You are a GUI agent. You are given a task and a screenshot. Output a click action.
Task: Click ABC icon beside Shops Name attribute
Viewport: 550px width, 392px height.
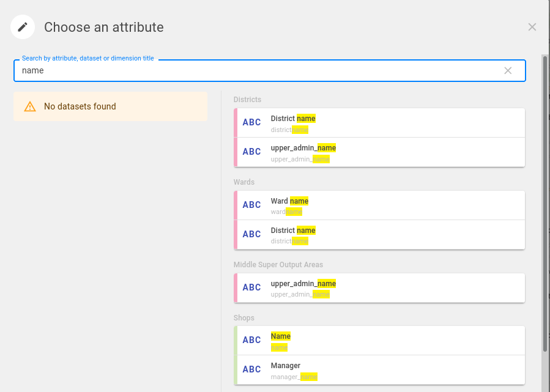pos(251,341)
